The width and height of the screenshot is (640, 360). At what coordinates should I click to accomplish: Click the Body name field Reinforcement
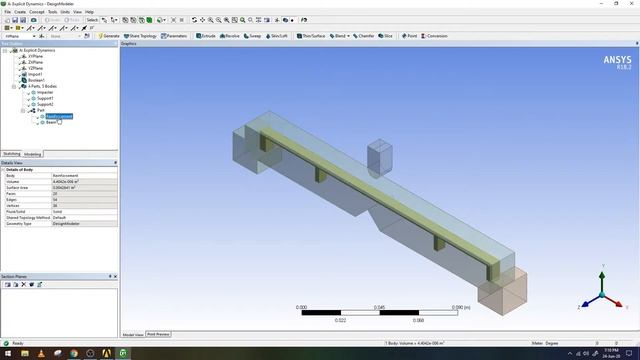[84, 176]
